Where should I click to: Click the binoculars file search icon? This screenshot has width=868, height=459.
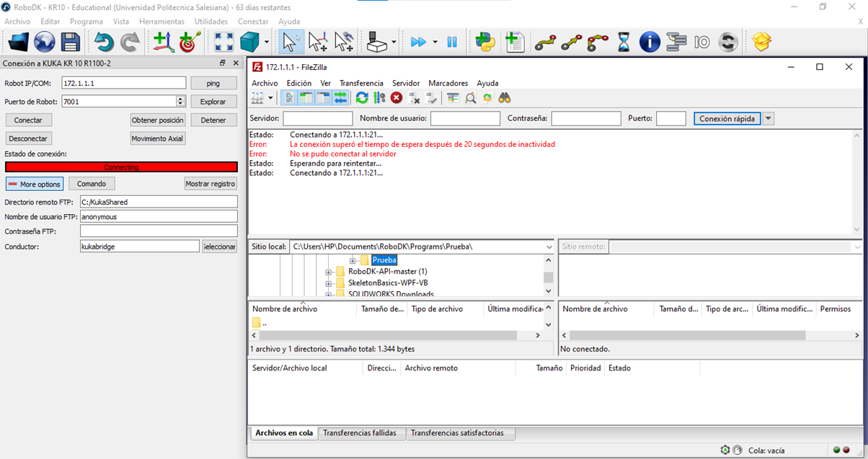point(505,98)
